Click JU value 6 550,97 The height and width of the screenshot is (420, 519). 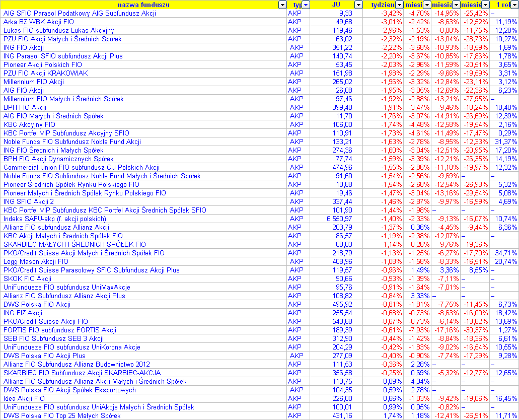click(339, 219)
